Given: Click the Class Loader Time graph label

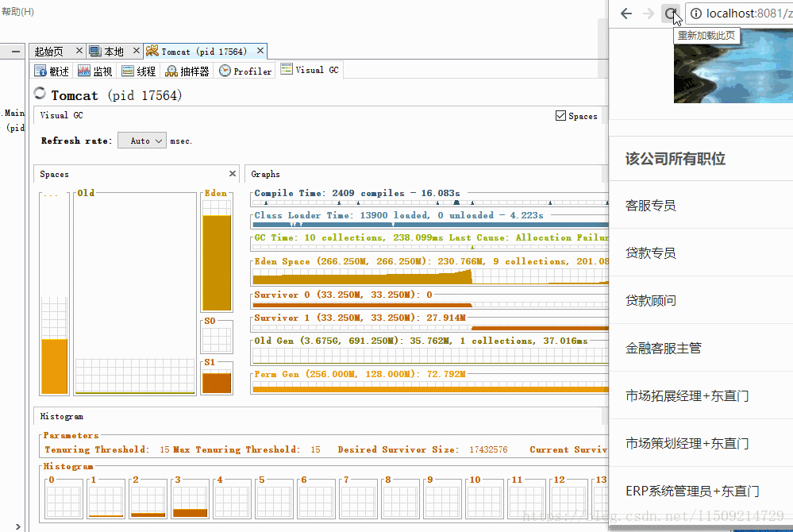Looking at the screenshot, I should pyautogui.click(x=399, y=215).
